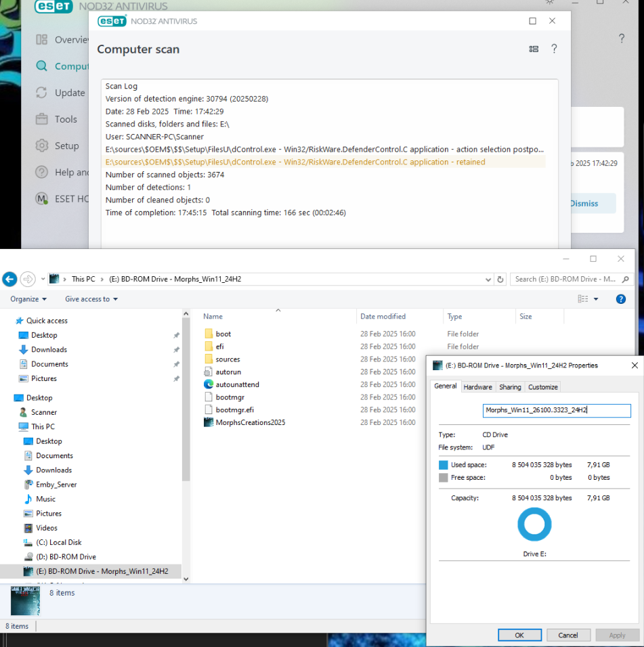Image resolution: width=644 pixels, height=647 pixels.
Task: Switch to Hardware tab in Properties
Action: tap(477, 387)
